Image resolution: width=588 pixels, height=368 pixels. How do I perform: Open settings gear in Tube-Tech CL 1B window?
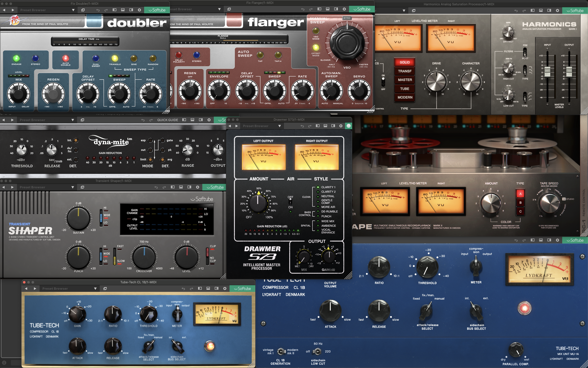tap(225, 288)
